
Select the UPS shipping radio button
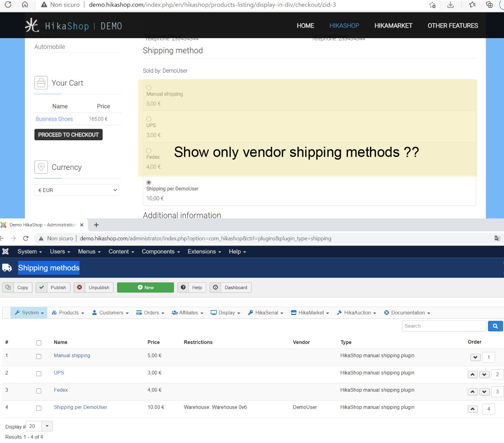[x=149, y=119]
